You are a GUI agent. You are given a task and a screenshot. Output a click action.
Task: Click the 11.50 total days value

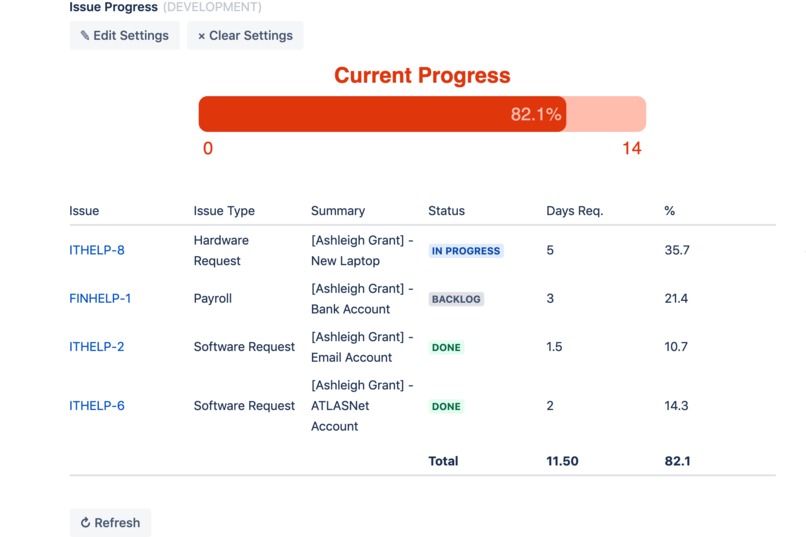coord(562,461)
